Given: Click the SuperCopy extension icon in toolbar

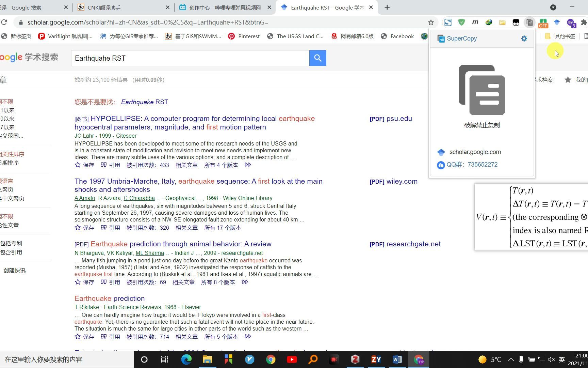Looking at the screenshot, I should pyautogui.click(x=529, y=22).
